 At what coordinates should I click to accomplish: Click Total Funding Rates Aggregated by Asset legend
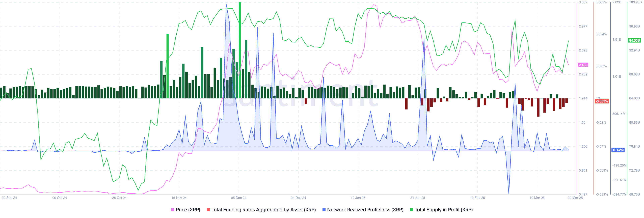[263, 210]
